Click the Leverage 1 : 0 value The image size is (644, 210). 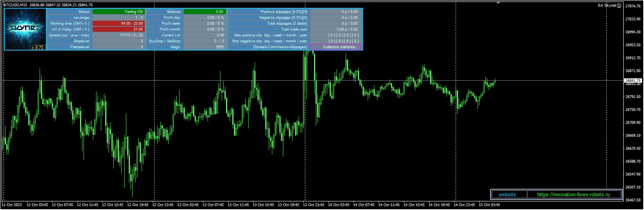pos(119,18)
